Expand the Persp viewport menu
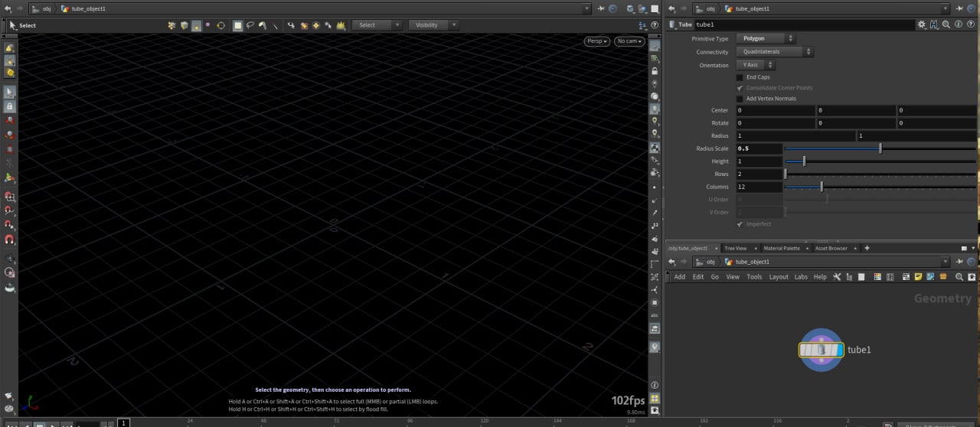 point(596,41)
